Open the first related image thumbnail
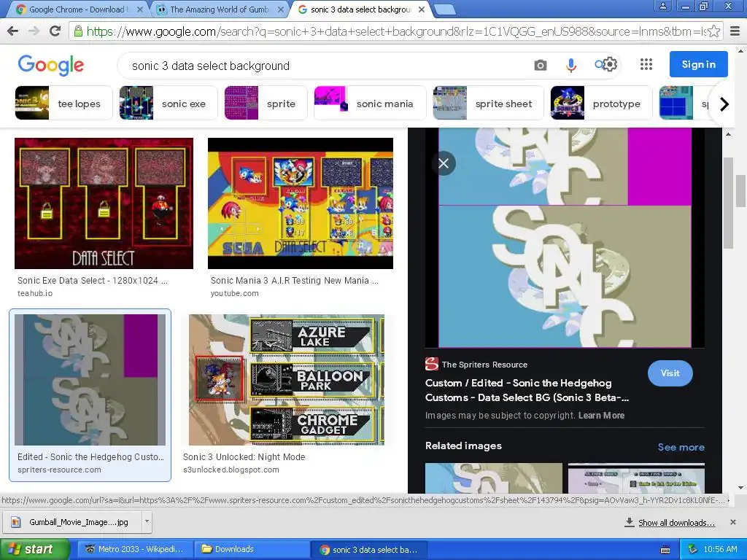Image resolution: width=747 pixels, height=560 pixels. click(494, 478)
